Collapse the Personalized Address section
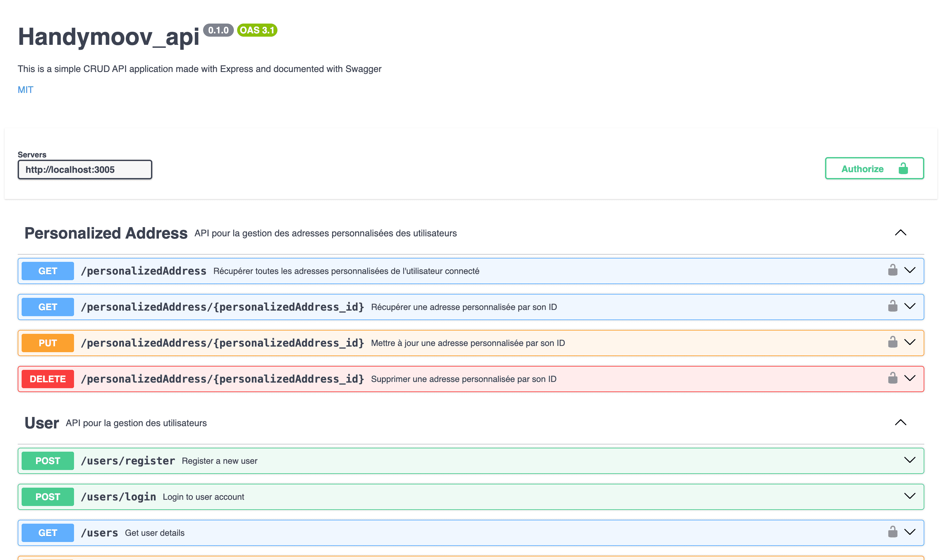 click(900, 233)
